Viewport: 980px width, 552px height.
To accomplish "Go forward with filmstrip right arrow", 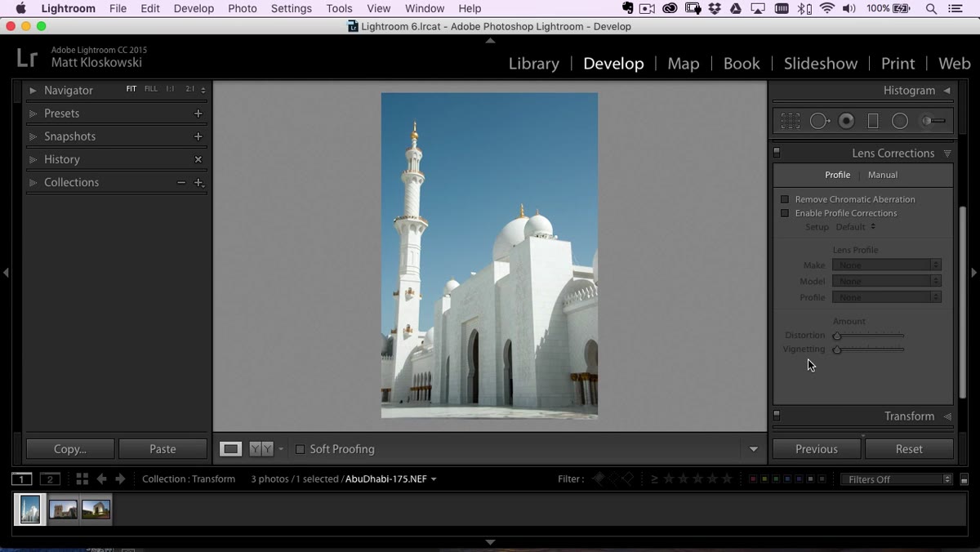I will coord(120,479).
